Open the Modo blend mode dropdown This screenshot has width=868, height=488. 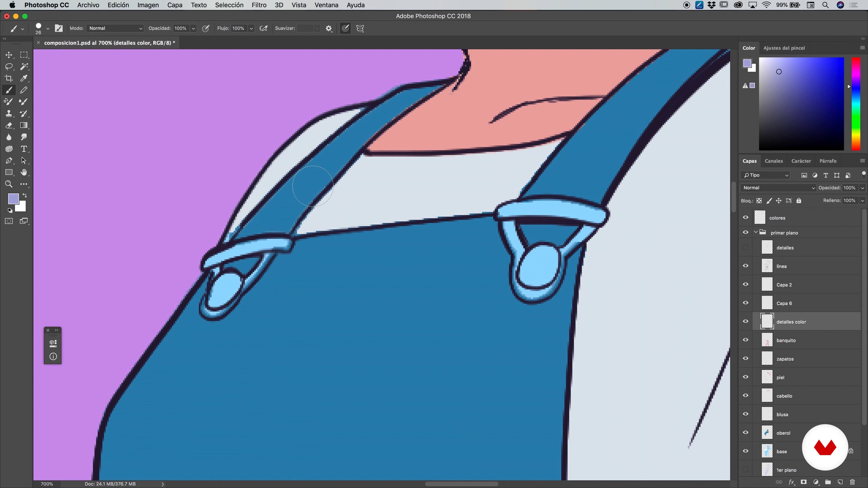pos(115,28)
